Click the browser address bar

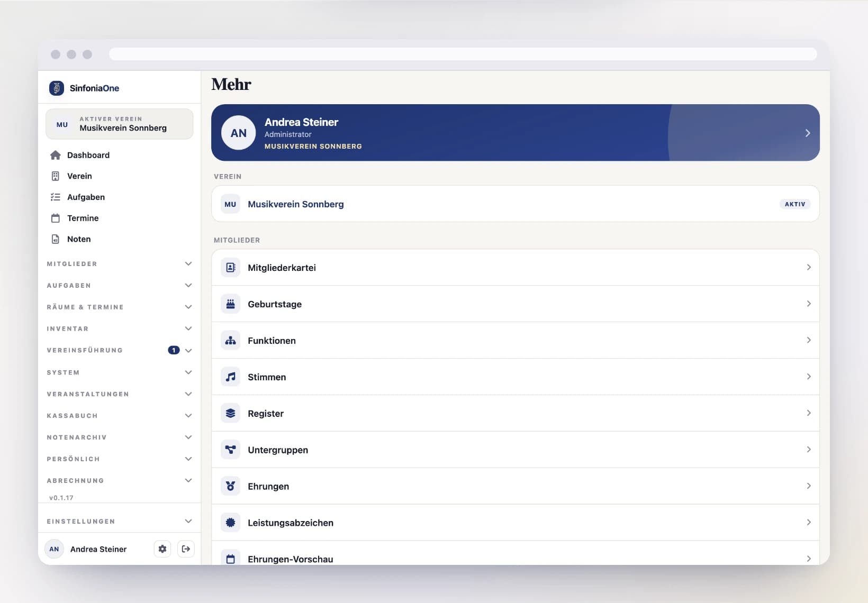tap(463, 54)
